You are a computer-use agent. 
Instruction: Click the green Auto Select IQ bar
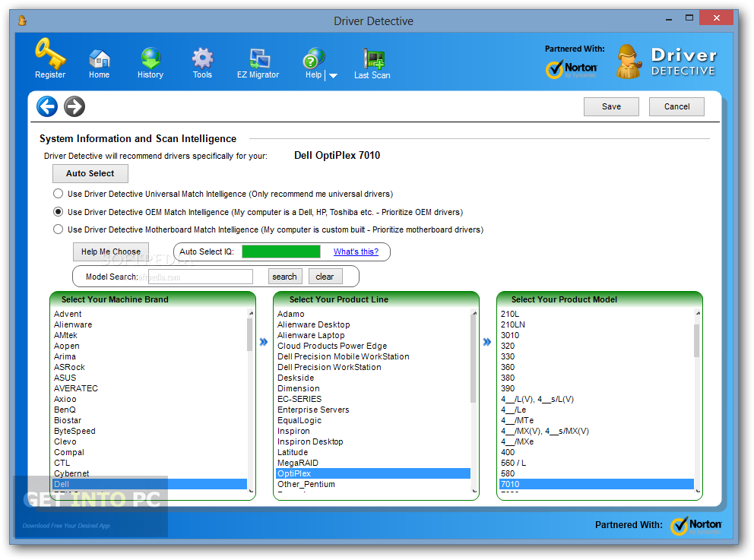tap(280, 252)
